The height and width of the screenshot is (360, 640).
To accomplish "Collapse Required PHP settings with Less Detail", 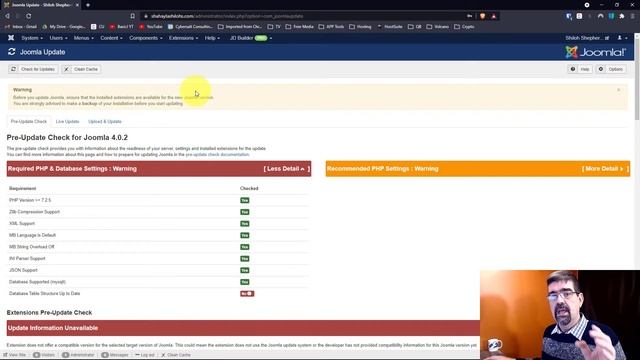I will (x=287, y=169).
